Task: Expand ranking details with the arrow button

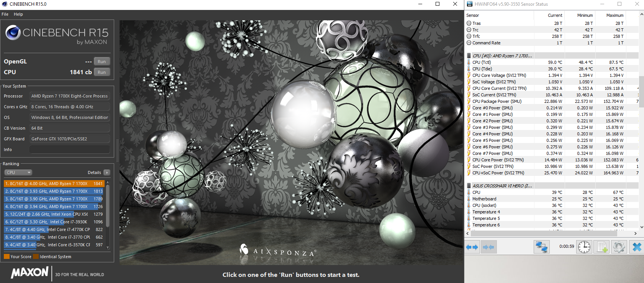Action: (107, 172)
